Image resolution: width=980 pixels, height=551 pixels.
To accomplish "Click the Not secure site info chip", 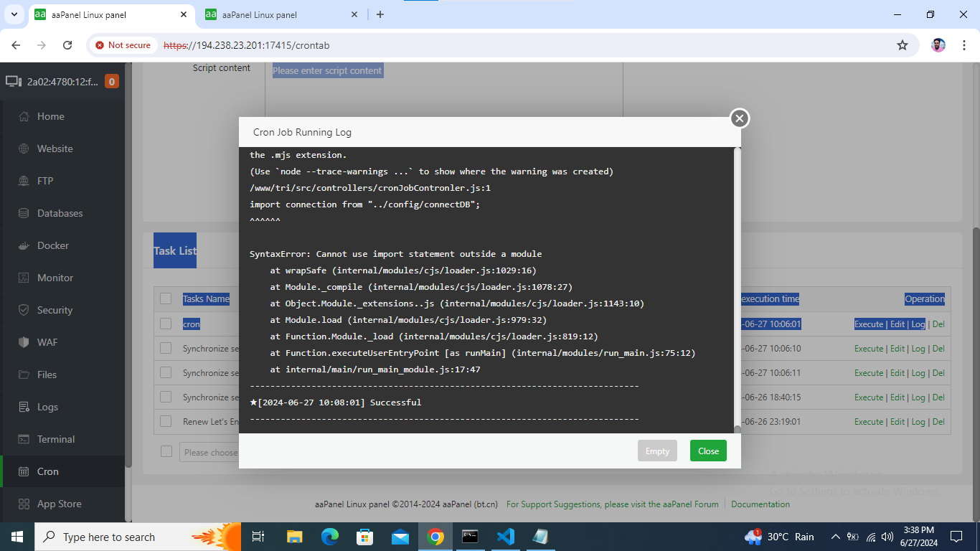I will click(x=123, y=45).
